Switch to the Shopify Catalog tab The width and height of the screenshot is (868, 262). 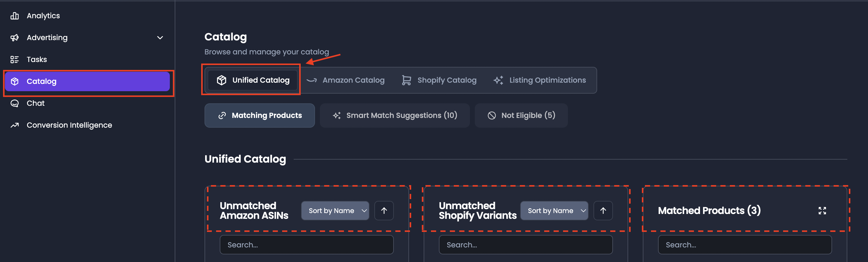tap(439, 80)
